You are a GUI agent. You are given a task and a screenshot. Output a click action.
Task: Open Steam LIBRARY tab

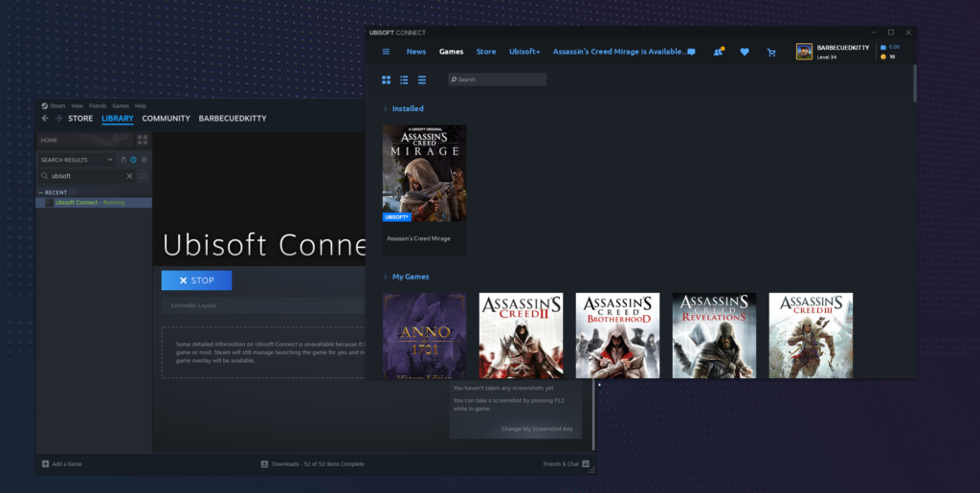click(118, 118)
